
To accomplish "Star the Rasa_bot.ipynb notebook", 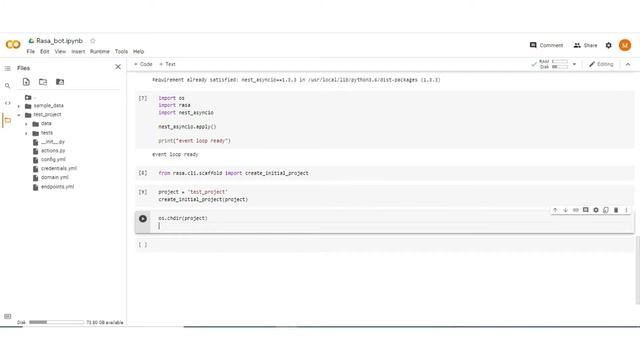I will (x=93, y=41).
